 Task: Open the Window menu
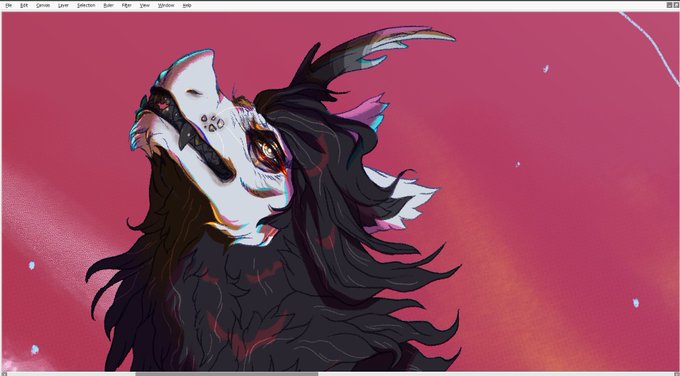(166, 6)
